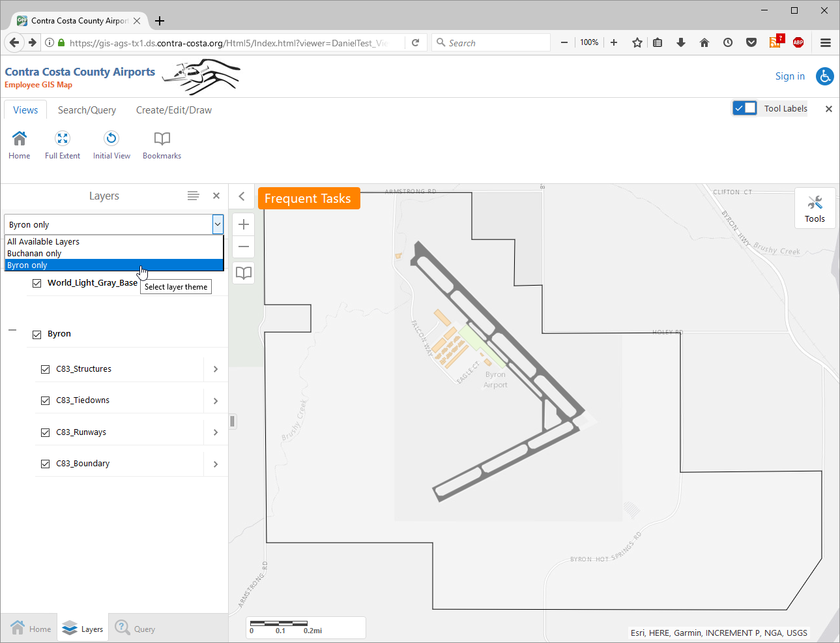This screenshot has height=643, width=840.
Task: Uncheck the World_Light_Gray_Base layer
Action: pos(37,283)
